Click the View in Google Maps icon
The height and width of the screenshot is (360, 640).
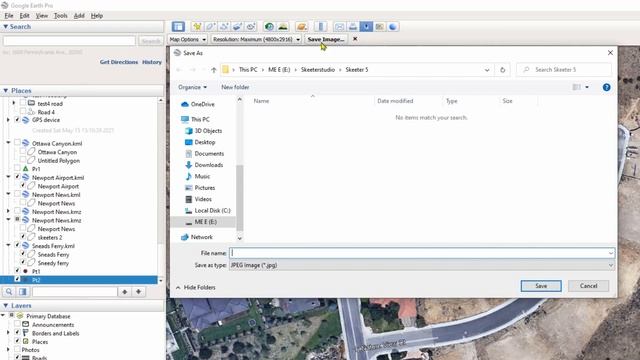pyautogui.click(x=380, y=27)
